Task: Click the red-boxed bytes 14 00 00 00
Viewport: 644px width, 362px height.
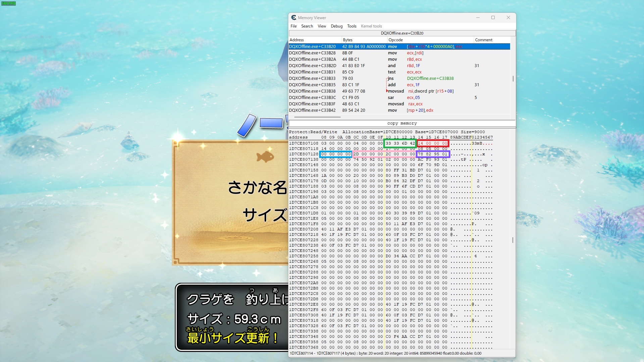Action: point(433,143)
